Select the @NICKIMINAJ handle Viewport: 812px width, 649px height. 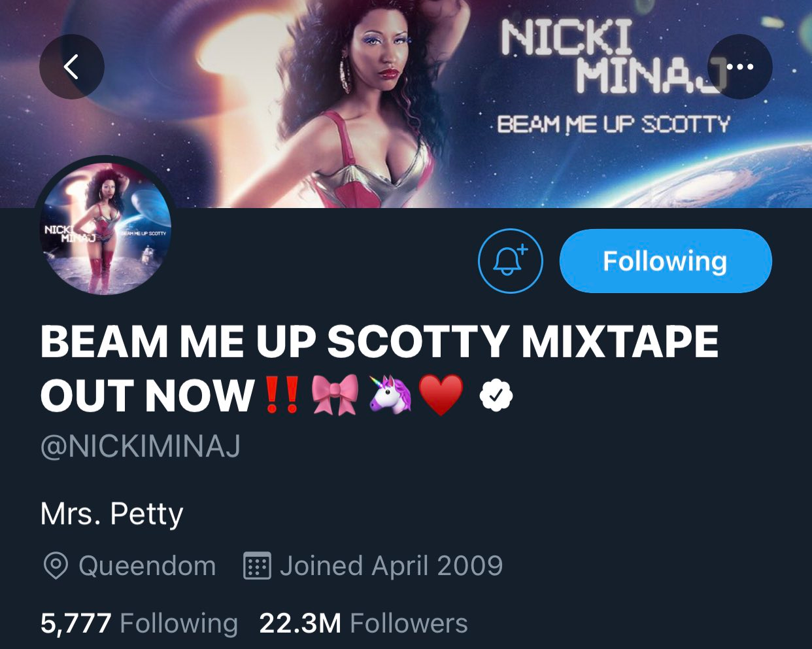(141, 446)
